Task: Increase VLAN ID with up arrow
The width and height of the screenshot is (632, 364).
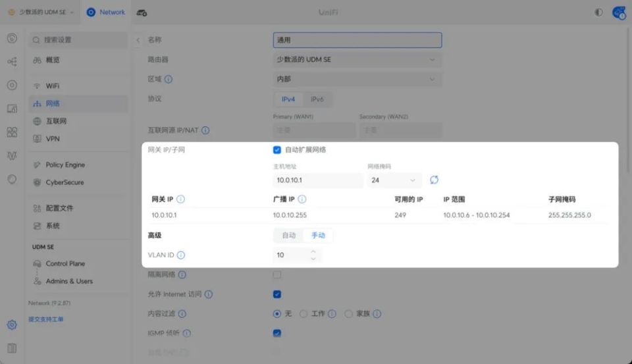Action: tap(313, 251)
